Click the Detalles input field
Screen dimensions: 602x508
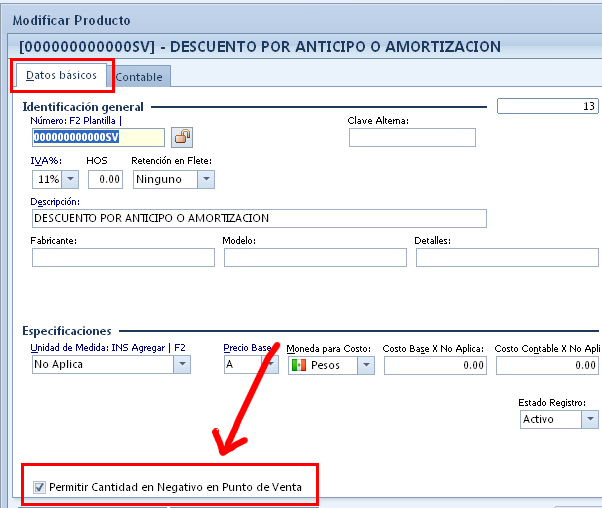click(507, 257)
